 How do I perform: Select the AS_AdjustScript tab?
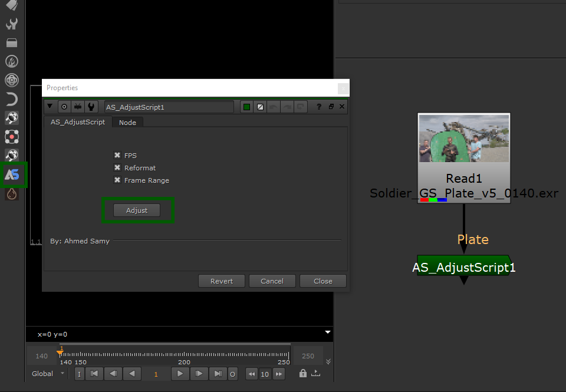(x=78, y=122)
